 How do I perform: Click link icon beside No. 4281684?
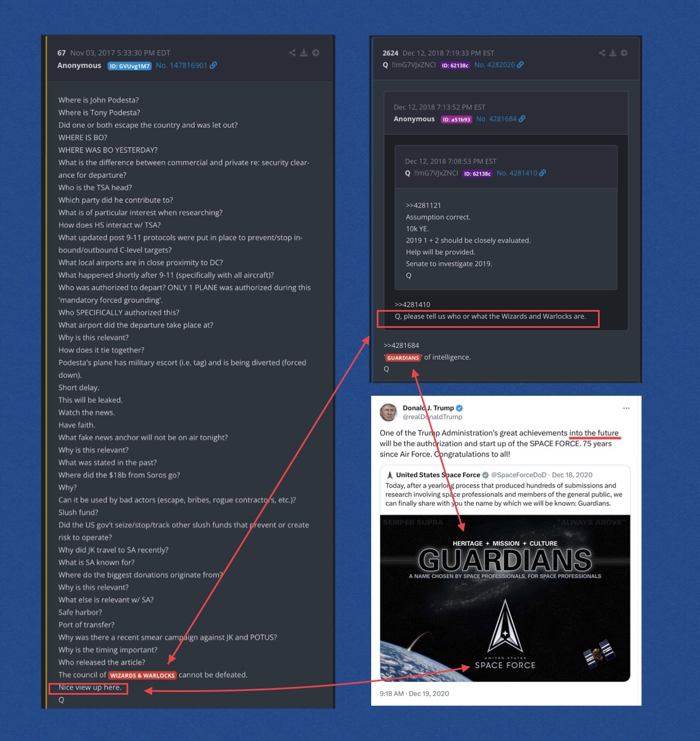[x=522, y=119]
